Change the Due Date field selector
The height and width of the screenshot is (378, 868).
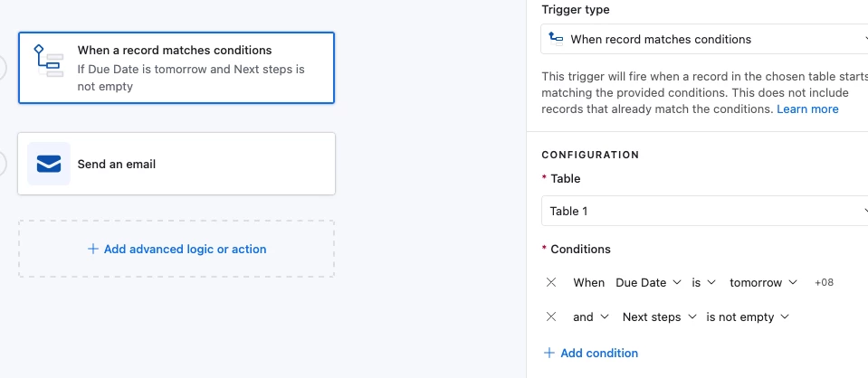(648, 283)
